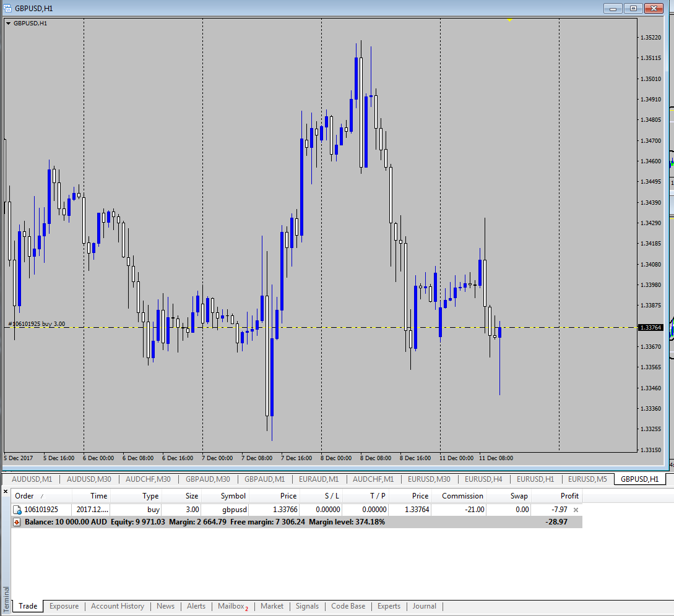The height and width of the screenshot is (616, 674).
Task: Open the News terminal tab
Action: [165, 606]
